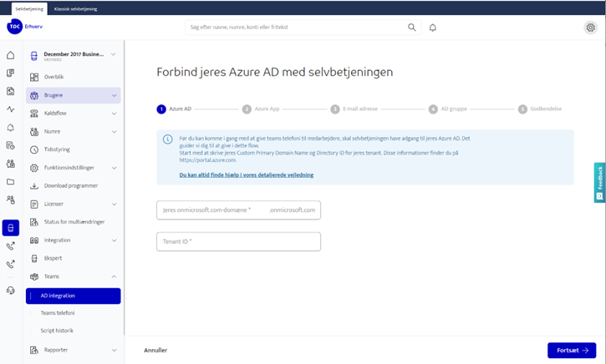606x364 pixels.
Task: Select the AD integration menu item
Action: (x=74, y=296)
